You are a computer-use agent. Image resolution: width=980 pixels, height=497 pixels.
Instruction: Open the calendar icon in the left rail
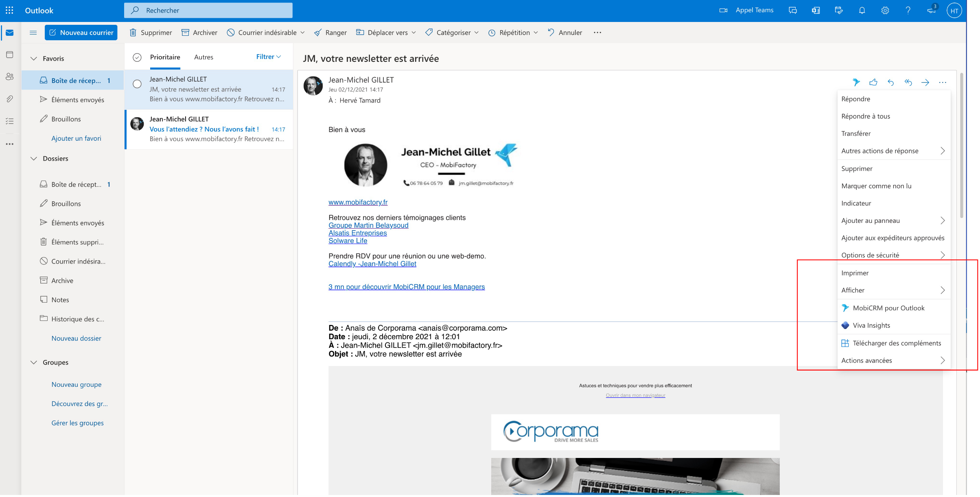(10, 54)
